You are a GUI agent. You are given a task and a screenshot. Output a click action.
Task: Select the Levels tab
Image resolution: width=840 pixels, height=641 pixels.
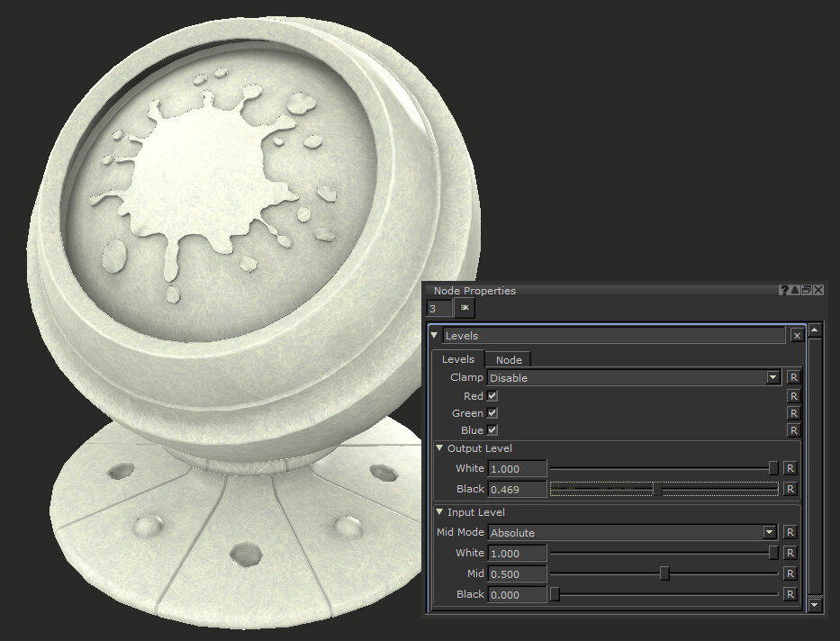457,359
